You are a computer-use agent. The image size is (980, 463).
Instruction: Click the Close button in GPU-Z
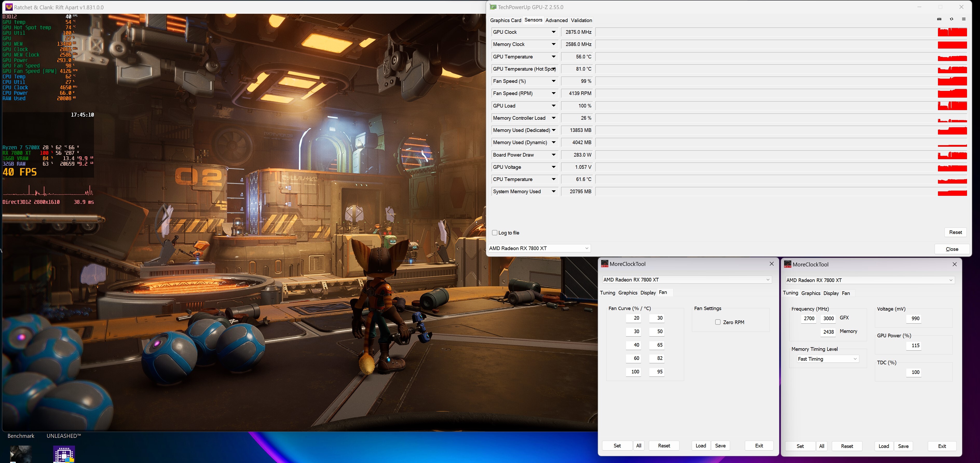pos(952,249)
